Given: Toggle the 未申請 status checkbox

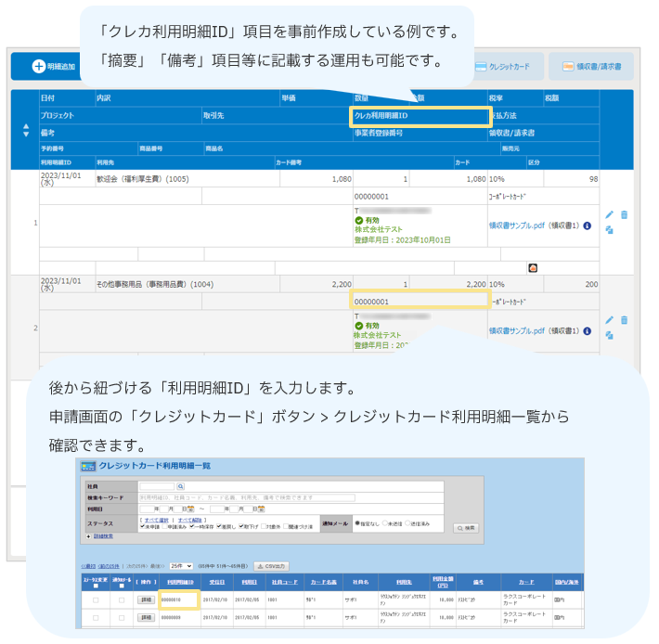Looking at the screenshot, I should pyautogui.click(x=140, y=526).
